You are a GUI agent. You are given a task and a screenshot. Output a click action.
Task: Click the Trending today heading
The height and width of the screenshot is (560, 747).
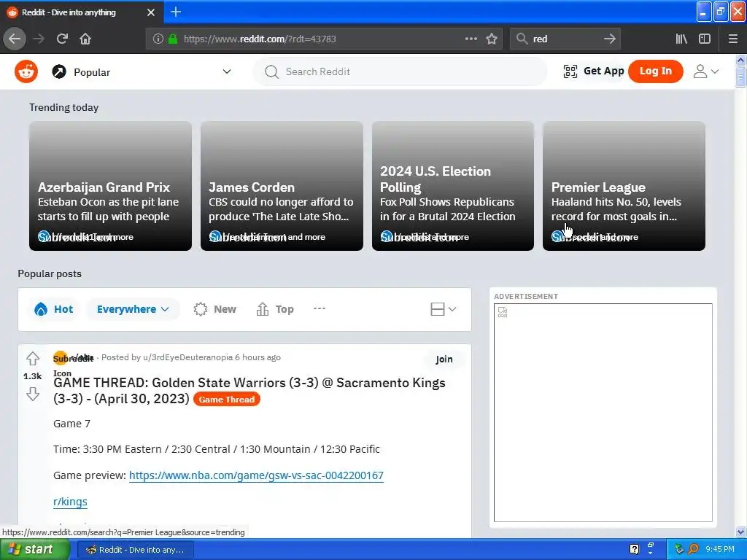pyautogui.click(x=64, y=107)
